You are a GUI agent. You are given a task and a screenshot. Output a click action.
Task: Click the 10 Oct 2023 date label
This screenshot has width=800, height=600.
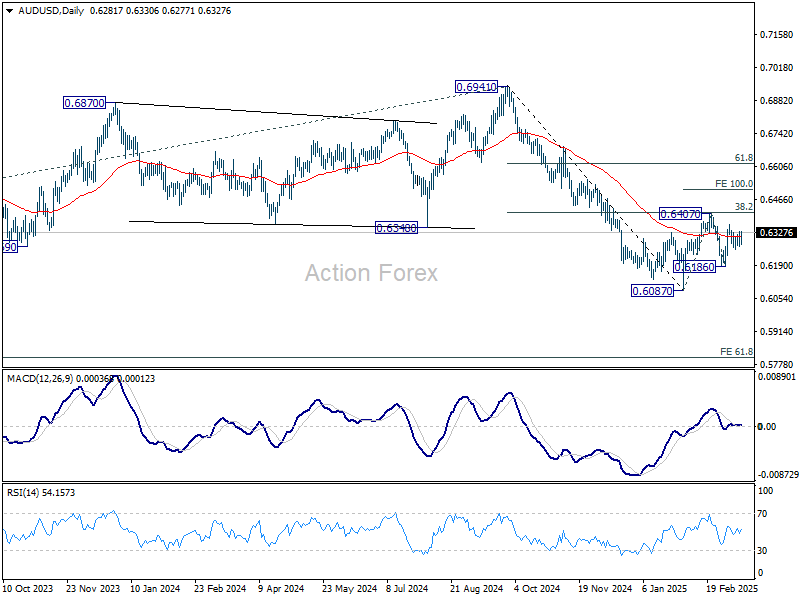(28, 588)
